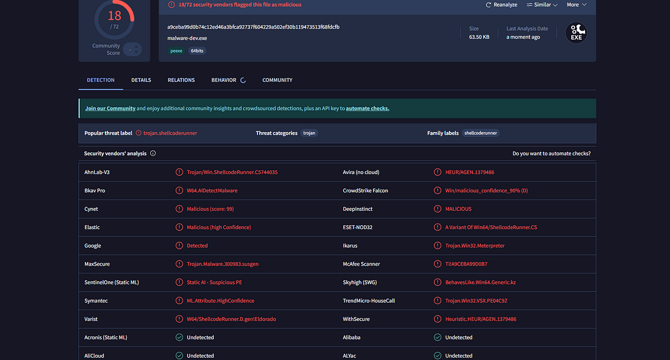Click the Reanalyze refresh icon
670x360 pixels.
(488, 5)
